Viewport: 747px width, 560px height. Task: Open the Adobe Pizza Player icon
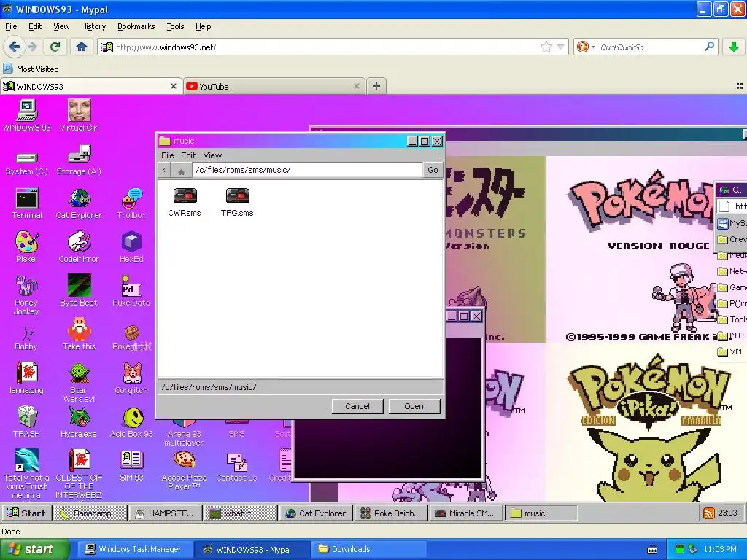[x=185, y=470]
